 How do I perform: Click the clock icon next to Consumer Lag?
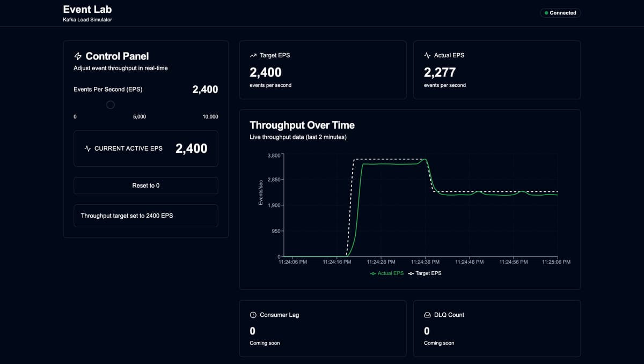(x=252, y=315)
